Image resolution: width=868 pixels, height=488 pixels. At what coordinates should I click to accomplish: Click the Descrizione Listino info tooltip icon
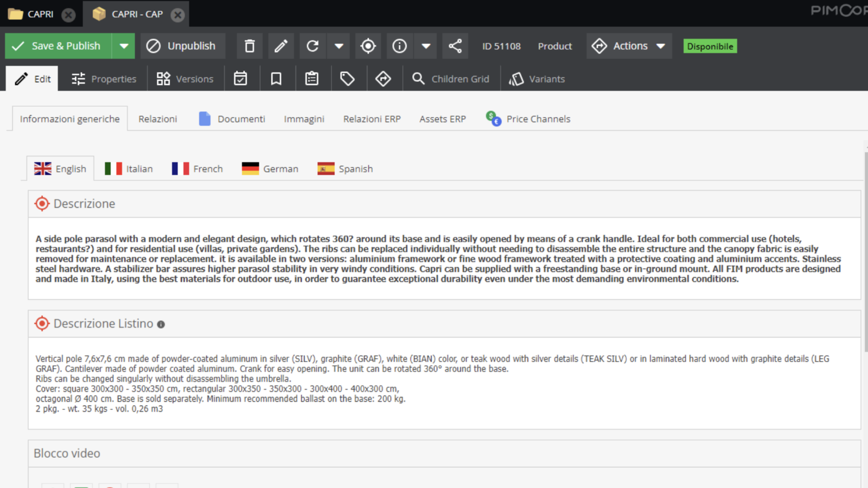coord(161,324)
